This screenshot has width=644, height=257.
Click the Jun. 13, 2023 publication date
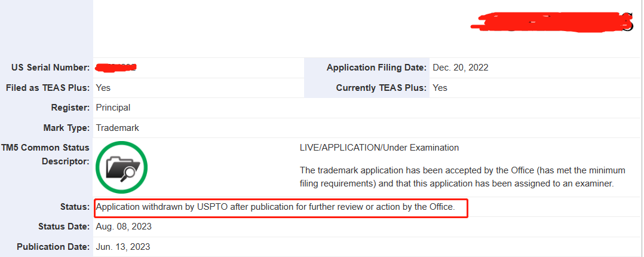pos(123,247)
